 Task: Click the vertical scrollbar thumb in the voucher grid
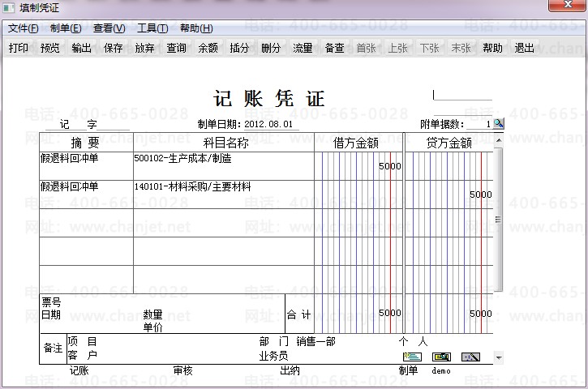498,220
